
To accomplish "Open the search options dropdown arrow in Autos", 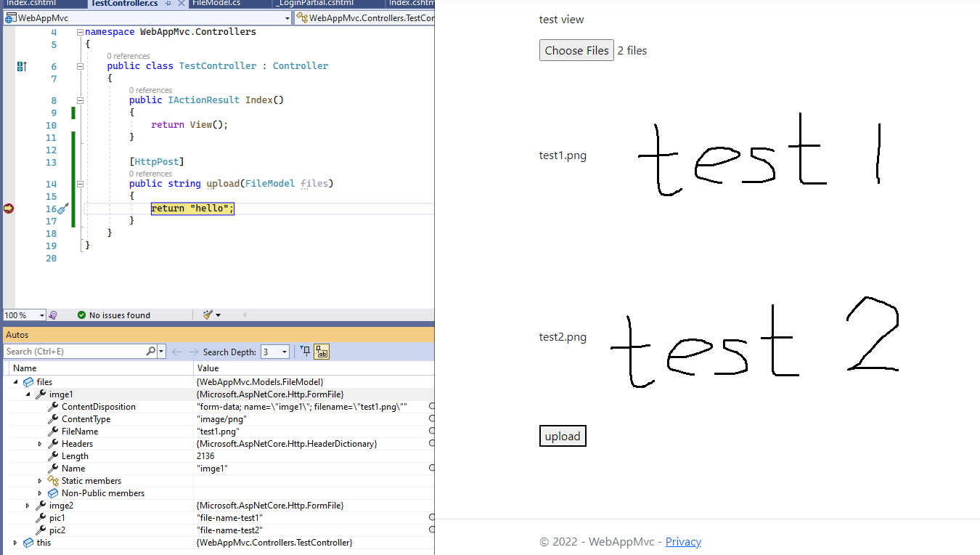I will [161, 352].
